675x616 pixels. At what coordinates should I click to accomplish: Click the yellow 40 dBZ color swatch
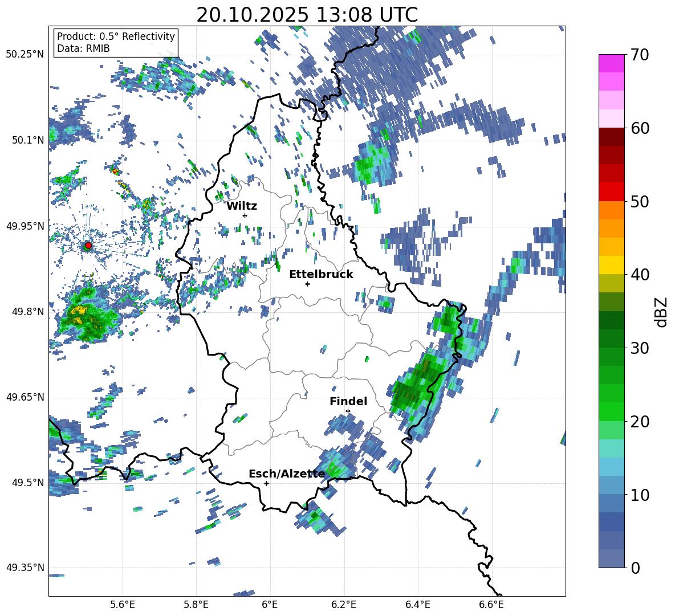(x=611, y=266)
